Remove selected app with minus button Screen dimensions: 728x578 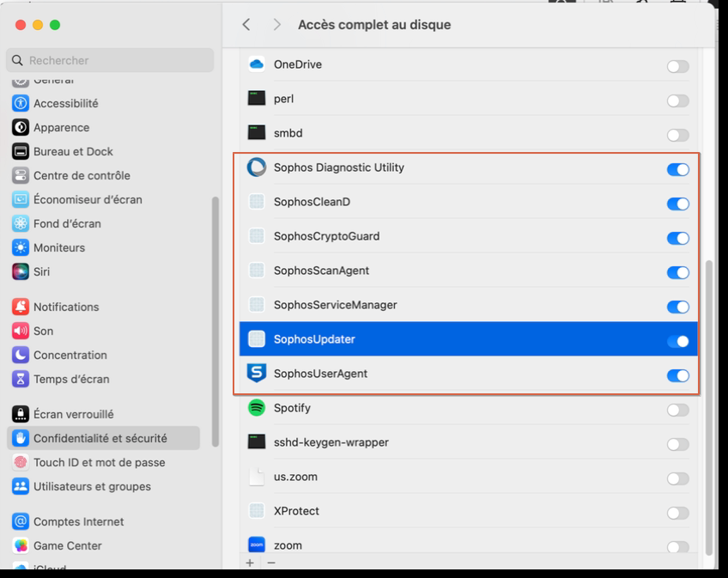click(271, 563)
